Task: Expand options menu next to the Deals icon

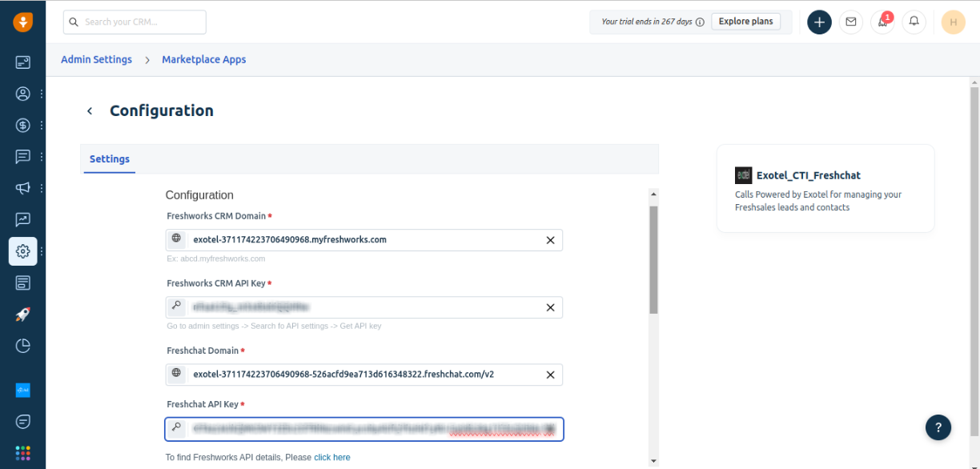Action: (x=42, y=125)
